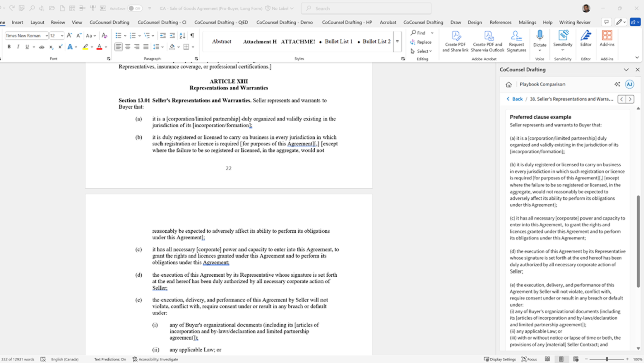Viewport: 644px width, 363px height.
Task: Click the CoCounsel home icon
Action: 509,84
